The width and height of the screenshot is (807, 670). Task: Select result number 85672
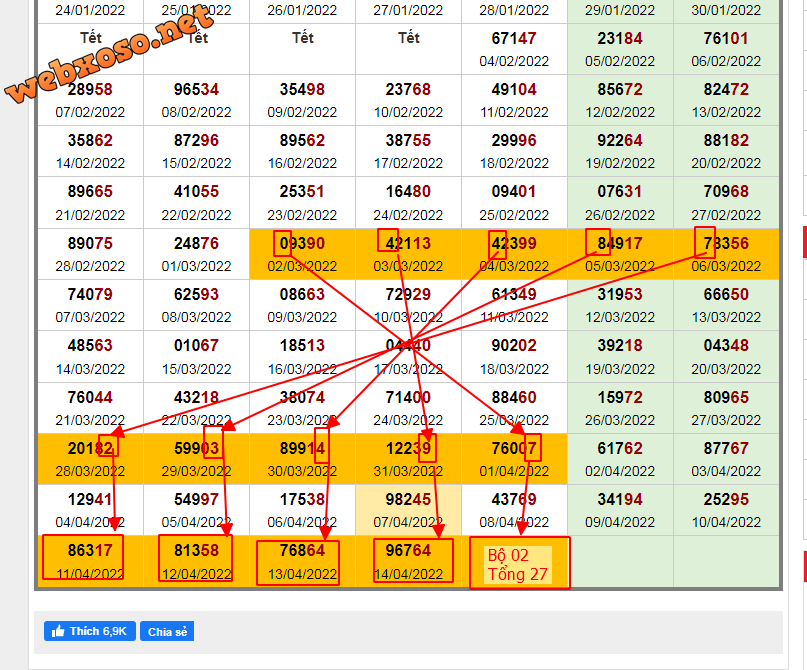point(620,89)
